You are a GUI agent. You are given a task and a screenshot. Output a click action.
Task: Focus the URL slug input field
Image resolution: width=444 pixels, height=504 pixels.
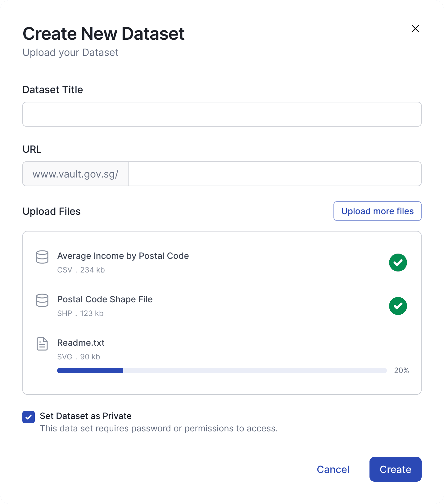[275, 174]
